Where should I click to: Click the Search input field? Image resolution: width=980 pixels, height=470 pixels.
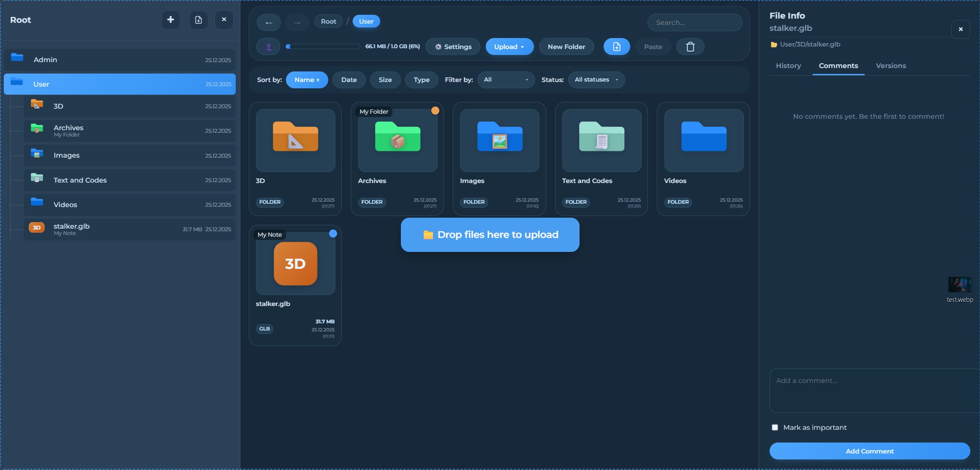pyautogui.click(x=694, y=22)
